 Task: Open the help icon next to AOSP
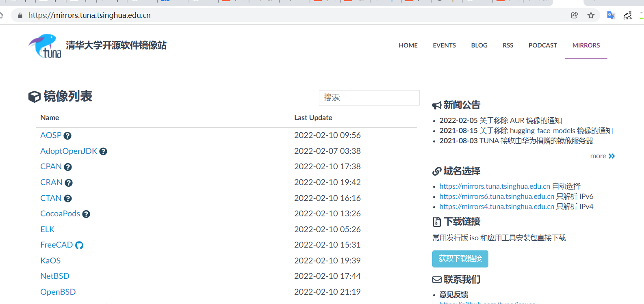point(67,136)
